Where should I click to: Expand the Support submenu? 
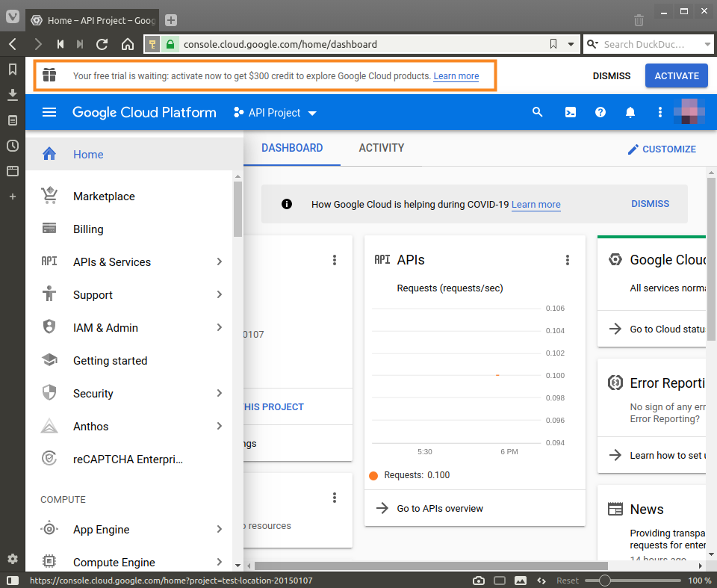(220, 294)
